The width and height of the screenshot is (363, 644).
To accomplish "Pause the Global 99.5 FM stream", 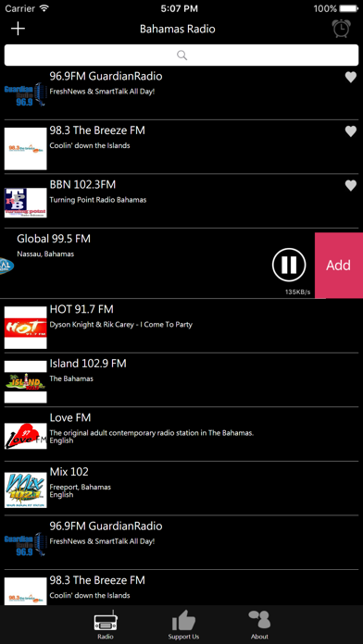I will (289, 265).
